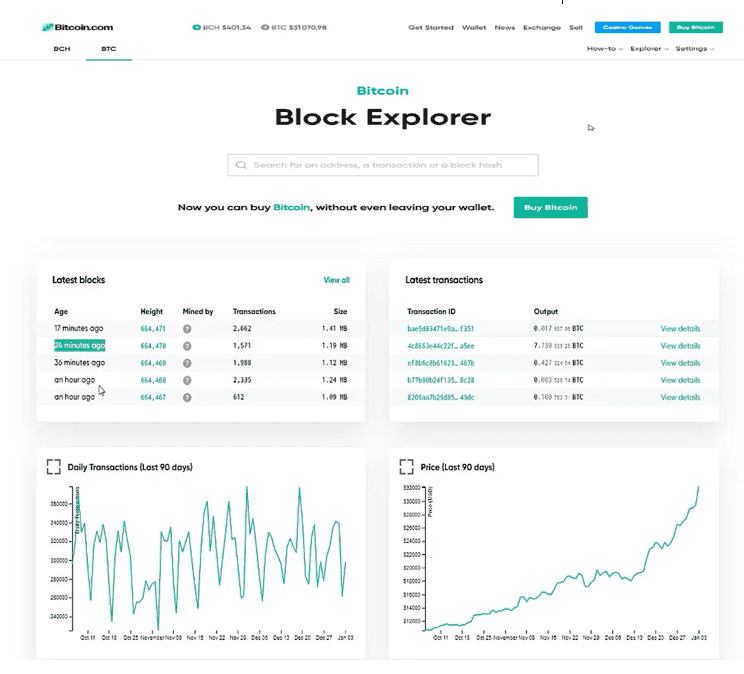Click the '17 minutes ago' age cell

78,328
